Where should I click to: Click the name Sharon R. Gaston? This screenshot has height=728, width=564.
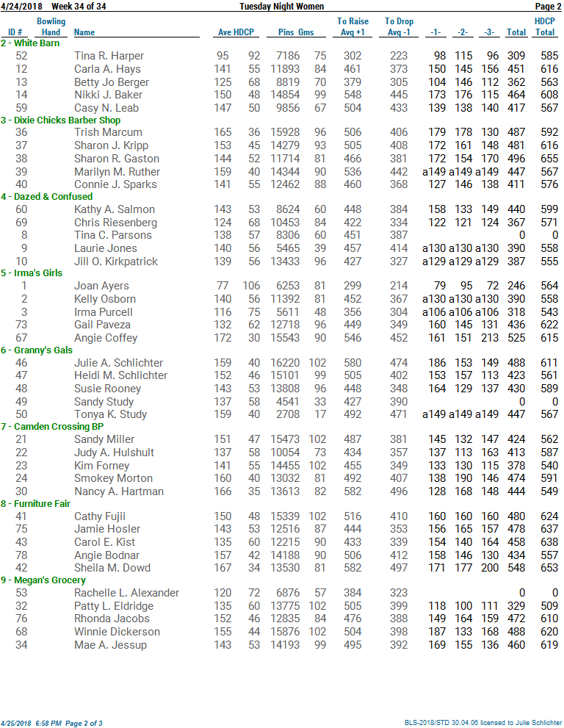coord(117,159)
